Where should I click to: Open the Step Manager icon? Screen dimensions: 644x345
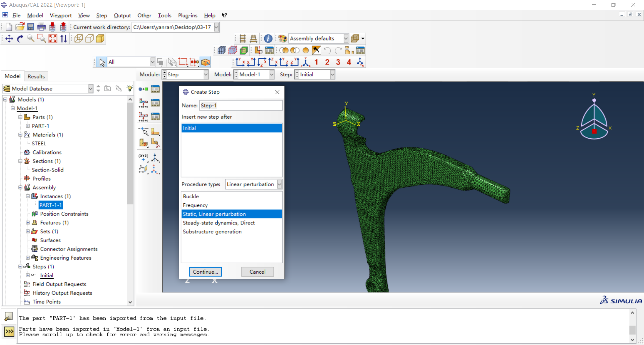tap(155, 89)
